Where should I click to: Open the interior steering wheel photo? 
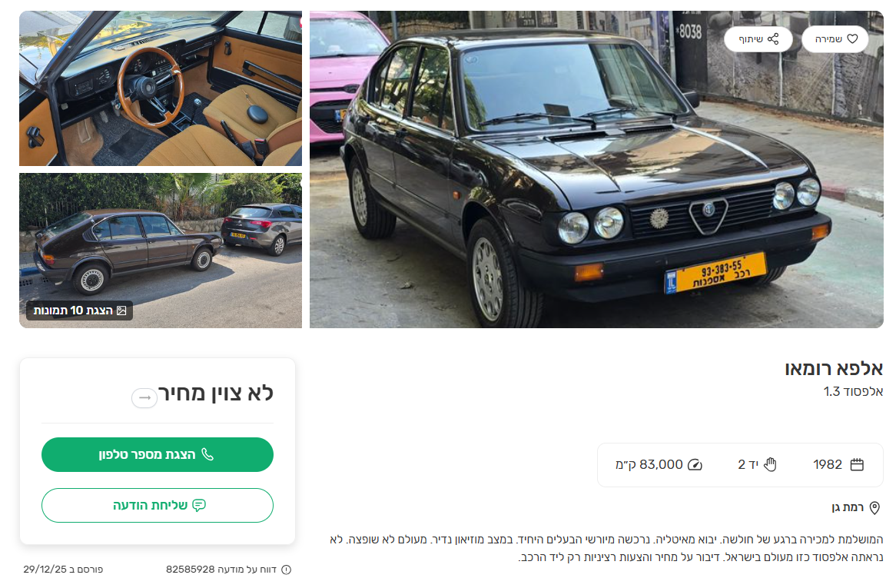pos(161,88)
